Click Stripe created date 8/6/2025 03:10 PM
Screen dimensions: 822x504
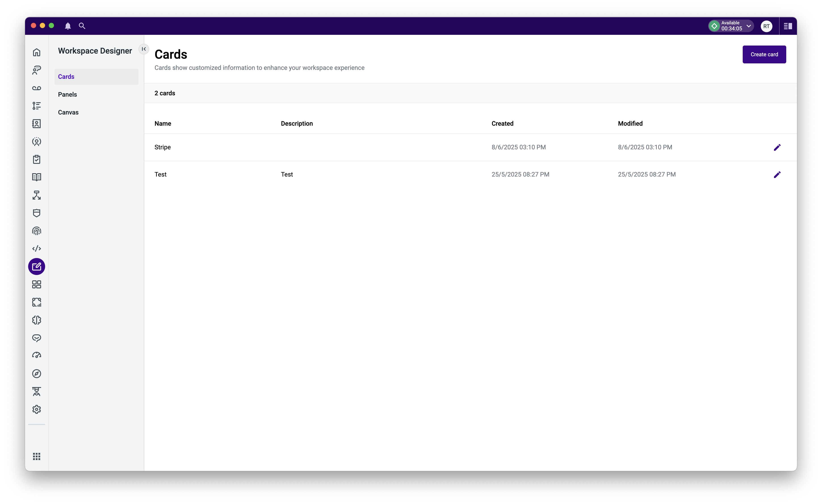pyautogui.click(x=519, y=147)
